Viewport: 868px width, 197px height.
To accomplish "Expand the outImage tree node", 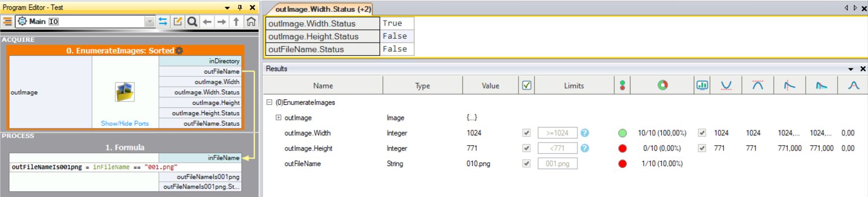I will [278, 118].
